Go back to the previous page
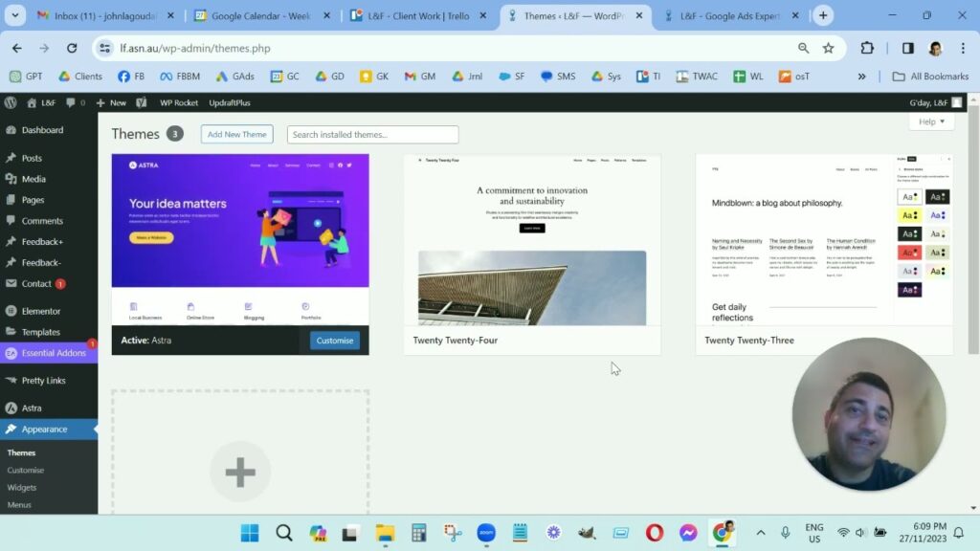The height and width of the screenshot is (551, 980). 17,48
